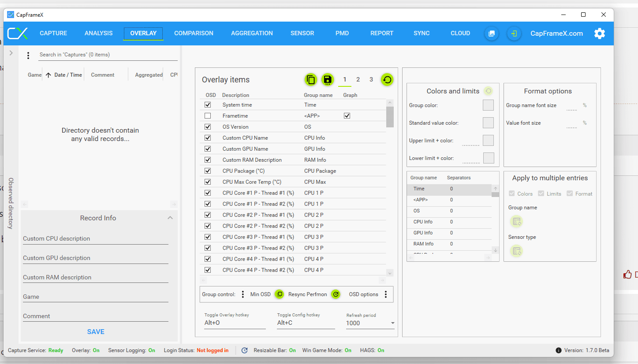Viewport: 638px width, 364px height.
Task: Click the Custom GPU description field
Action: [96, 258]
